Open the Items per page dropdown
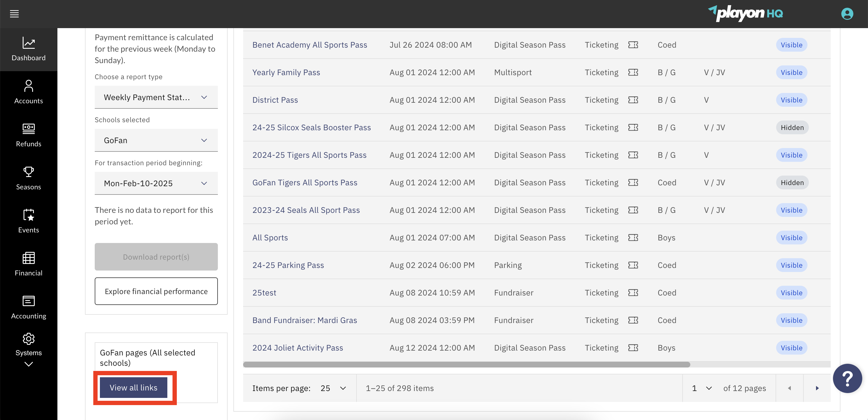 tap(333, 388)
